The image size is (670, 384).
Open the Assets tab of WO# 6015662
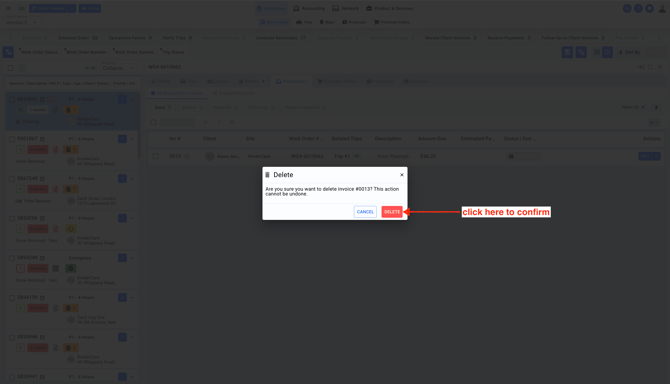[x=218, y=82]
